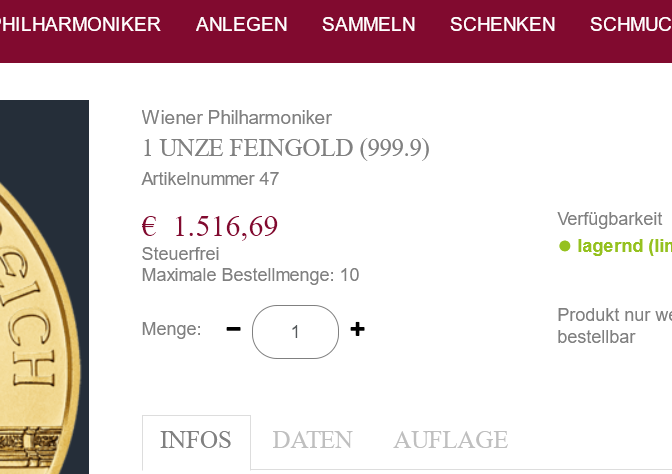The image size is (672, 474).
Task: Open the Schmuck menu item
Action: point(630,25)
